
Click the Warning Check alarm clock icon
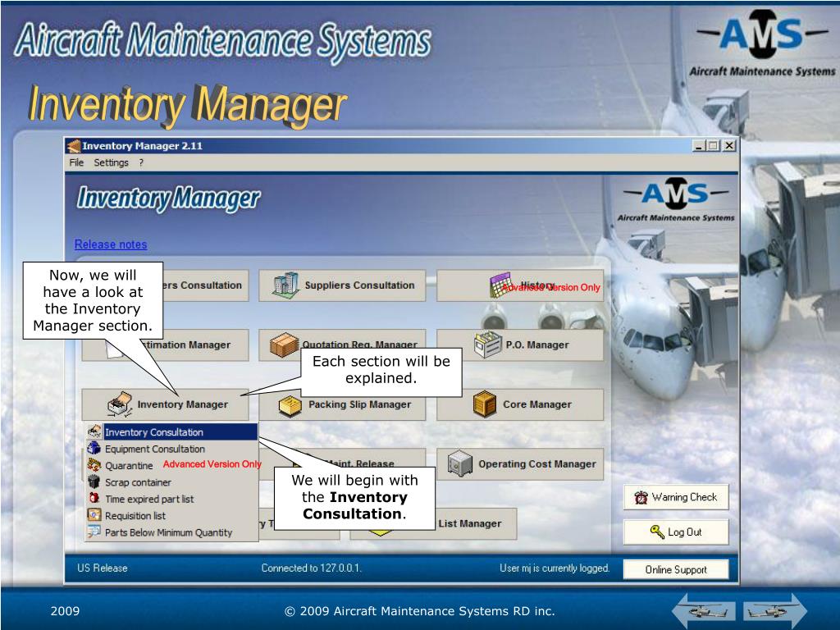(641, 498)
